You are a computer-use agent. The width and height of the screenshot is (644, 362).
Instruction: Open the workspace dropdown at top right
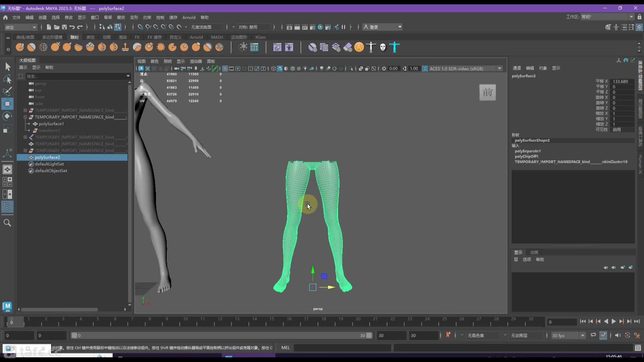(x=608, y=17)
